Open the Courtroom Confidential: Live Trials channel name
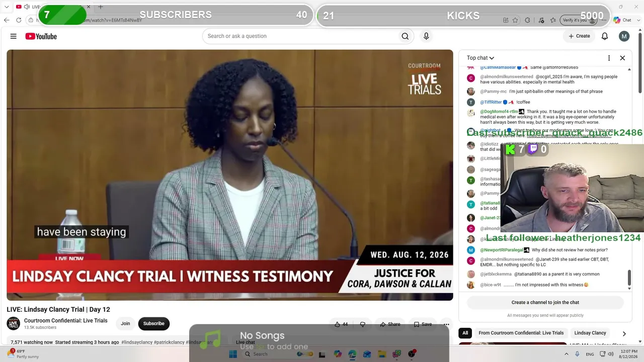Image resolution: width=644 pixels, height=362 pixels. click(66, 321)
